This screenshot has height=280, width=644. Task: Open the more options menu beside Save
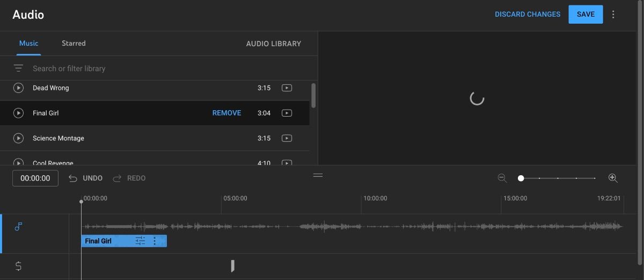[x=613, y=15]
